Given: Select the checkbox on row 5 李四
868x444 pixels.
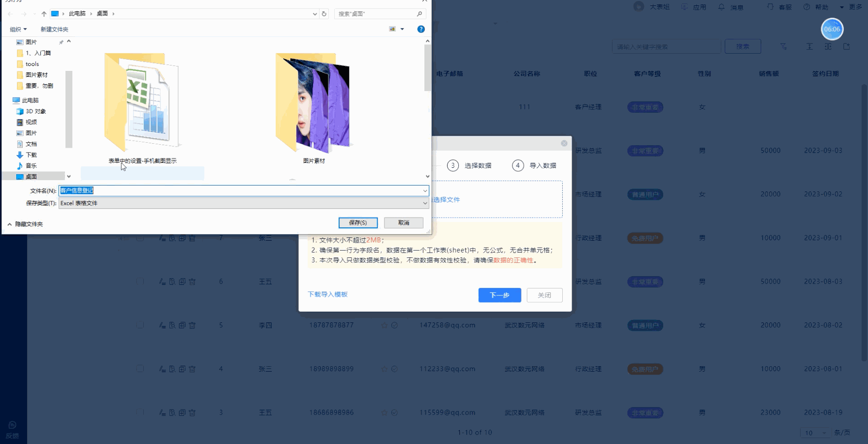Looking at the screenshot, I should (140, 325).
